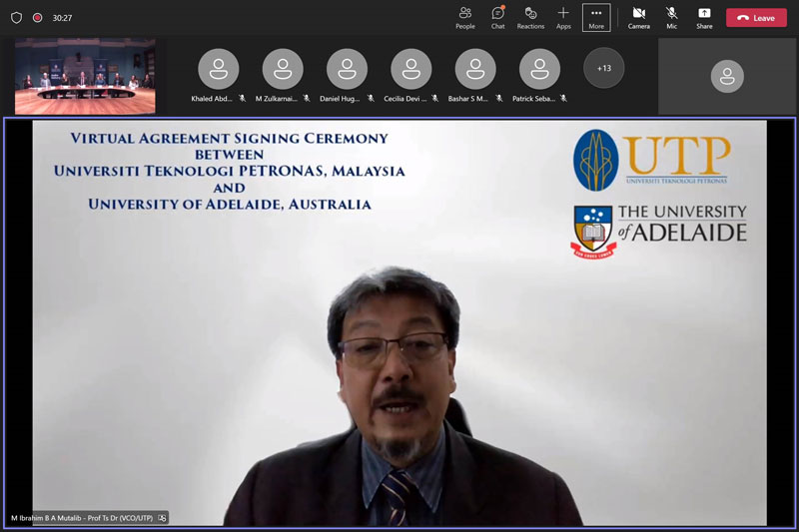Screen dimensions: 799x532
Task: Open the People panel
Action: click(464, 18)
